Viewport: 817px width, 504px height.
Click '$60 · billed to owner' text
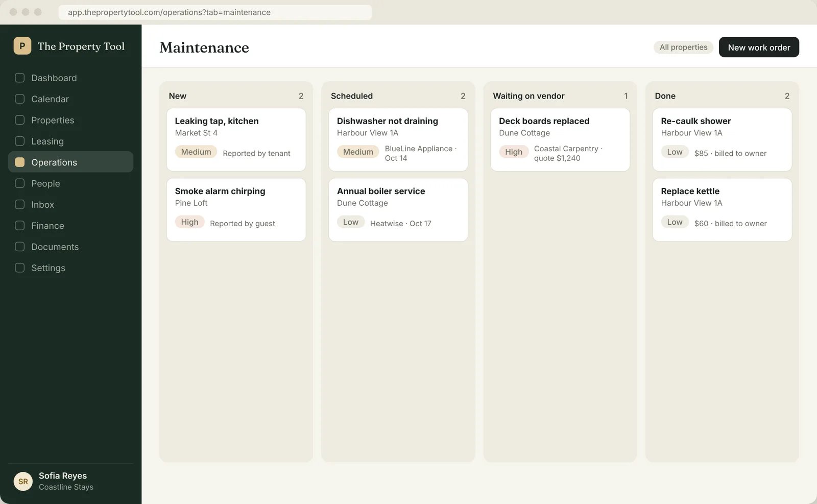click(x=730, y=223)
